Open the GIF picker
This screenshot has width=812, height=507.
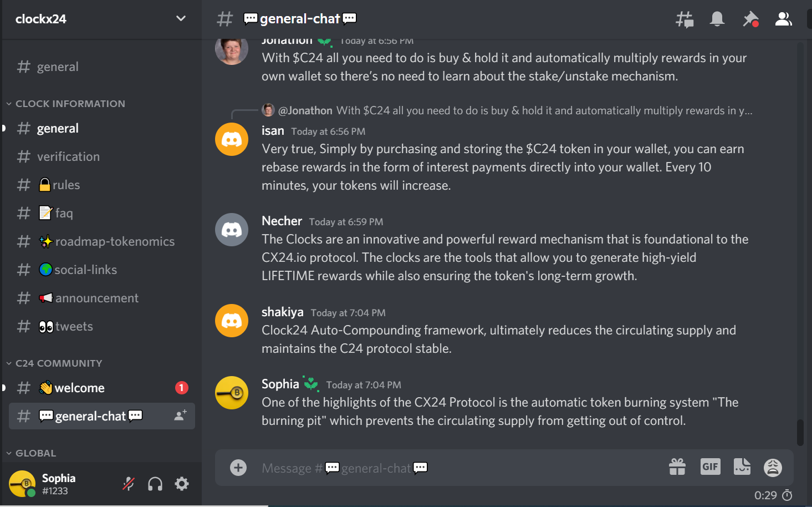coord(710,467)
